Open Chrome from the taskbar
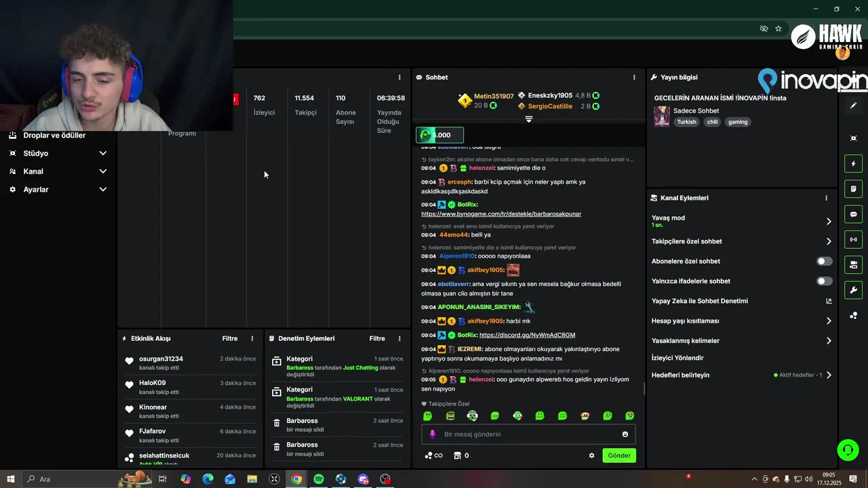 (296, 479)
